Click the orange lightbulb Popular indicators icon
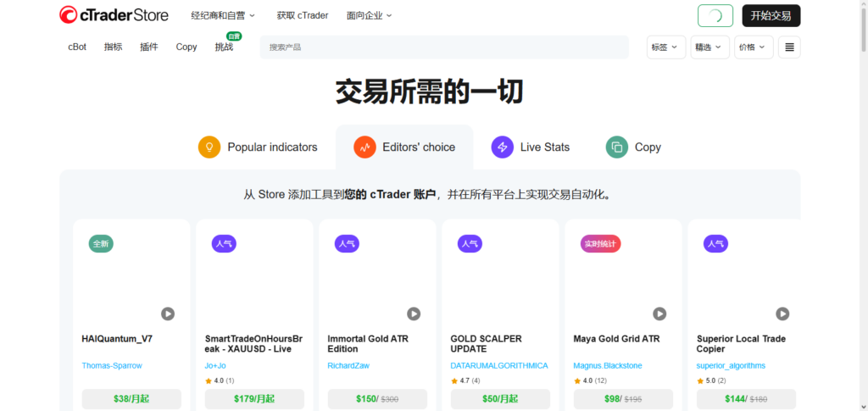Image resolution: width=868 pixels, height=411 pixels. tap(209, 147)
